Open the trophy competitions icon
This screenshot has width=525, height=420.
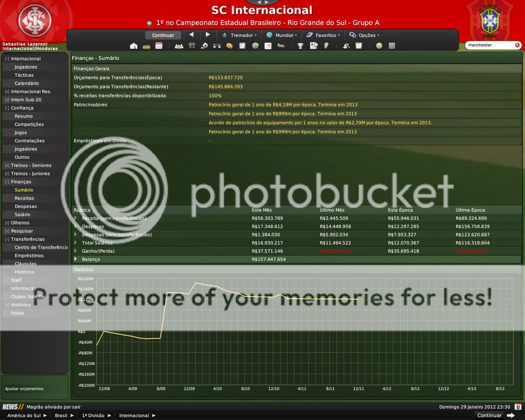click(x=300, y=46)
